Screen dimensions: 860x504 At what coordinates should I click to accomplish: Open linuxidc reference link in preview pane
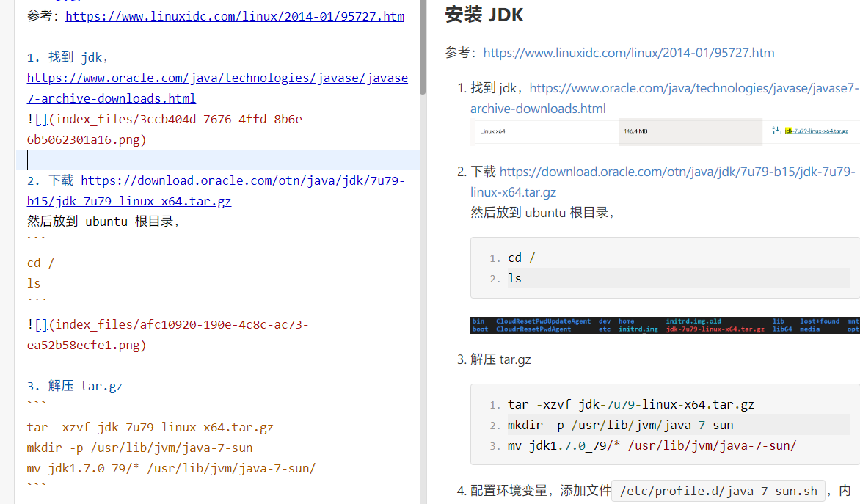coord(629,53)
